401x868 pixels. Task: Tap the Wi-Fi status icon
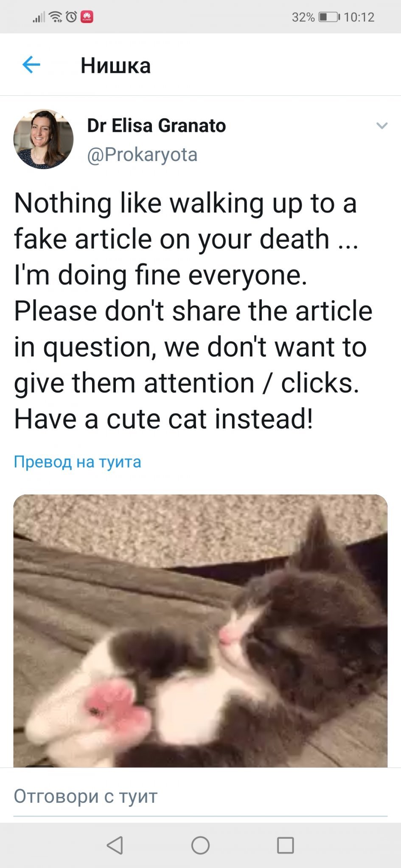click(56, 17)
